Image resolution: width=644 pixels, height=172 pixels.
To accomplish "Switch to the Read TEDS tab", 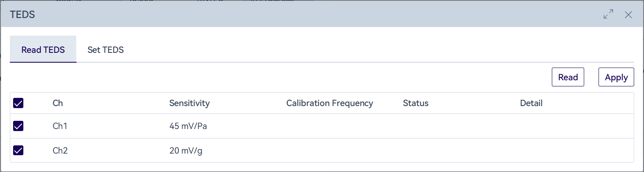I will tap(43, 50).
